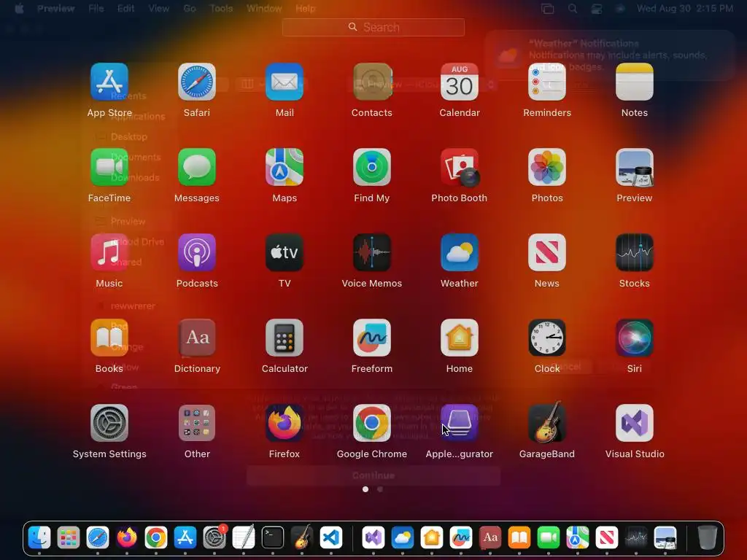The image size is (747, 560).
Task: Select the first Launchpad page dot
Action: [x=365, y=489]
